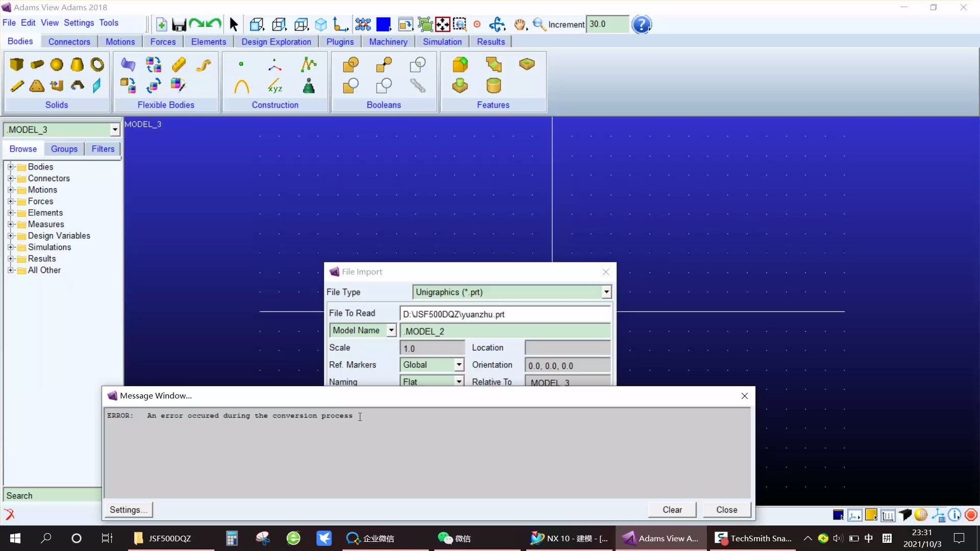
Task: Toggle the Groups panel view
Action: 64,148
